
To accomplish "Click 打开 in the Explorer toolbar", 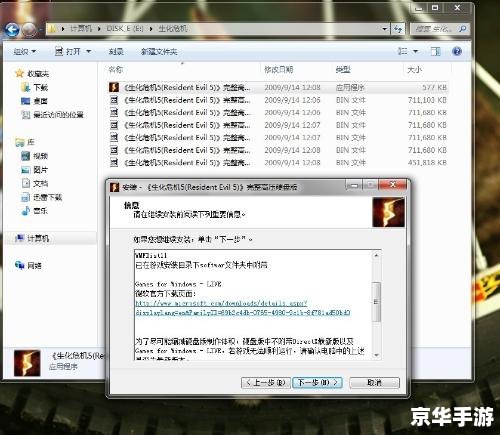I will (x=68, y=51).
